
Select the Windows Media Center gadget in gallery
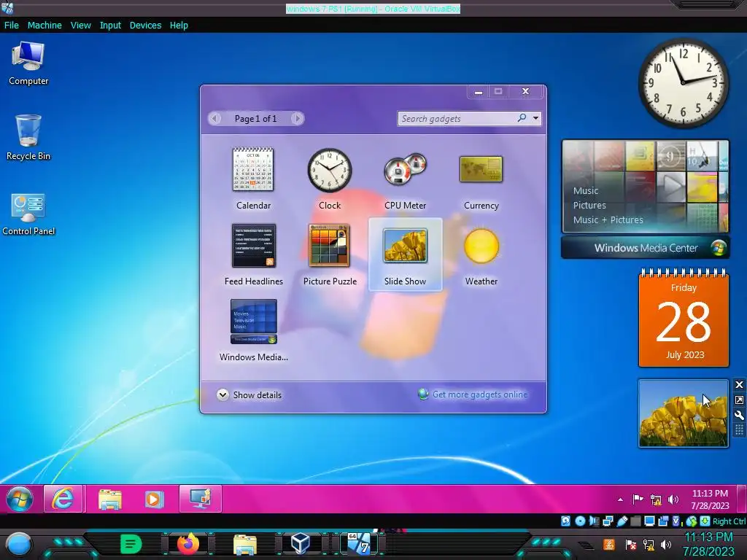point(253,330)
